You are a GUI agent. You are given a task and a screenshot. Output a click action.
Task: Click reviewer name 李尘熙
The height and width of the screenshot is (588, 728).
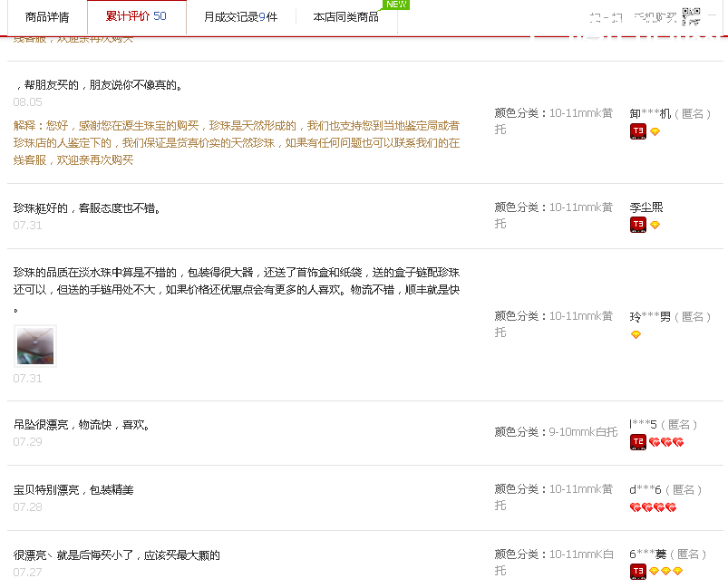point(646,207)
